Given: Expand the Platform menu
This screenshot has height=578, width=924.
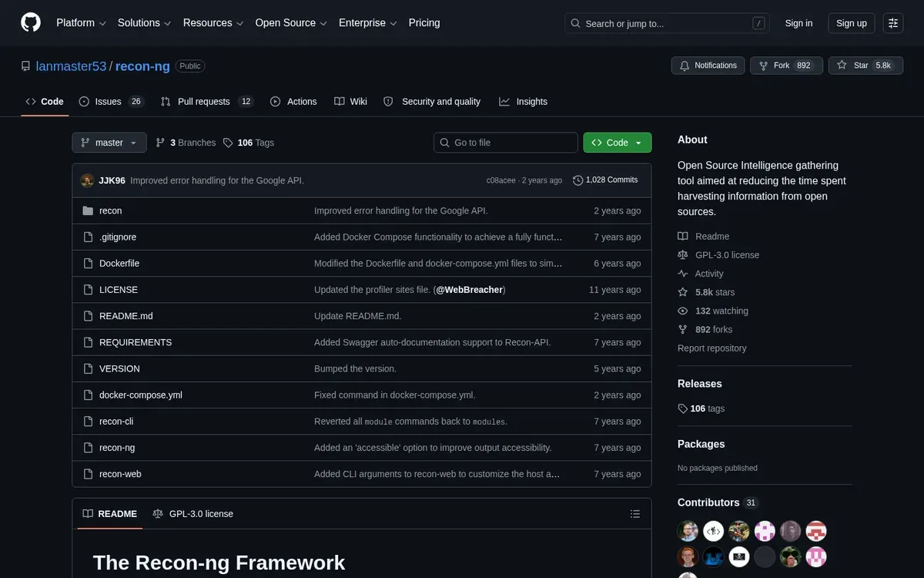Looking at the screenshot, I should (x=82, y=23).
